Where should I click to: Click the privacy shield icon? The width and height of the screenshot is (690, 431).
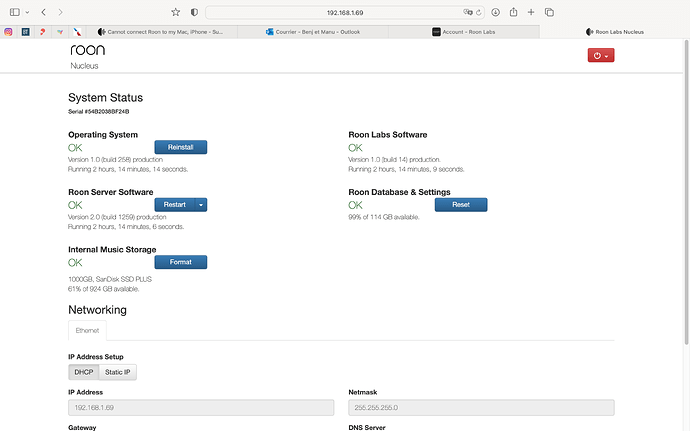coord(194,11)
